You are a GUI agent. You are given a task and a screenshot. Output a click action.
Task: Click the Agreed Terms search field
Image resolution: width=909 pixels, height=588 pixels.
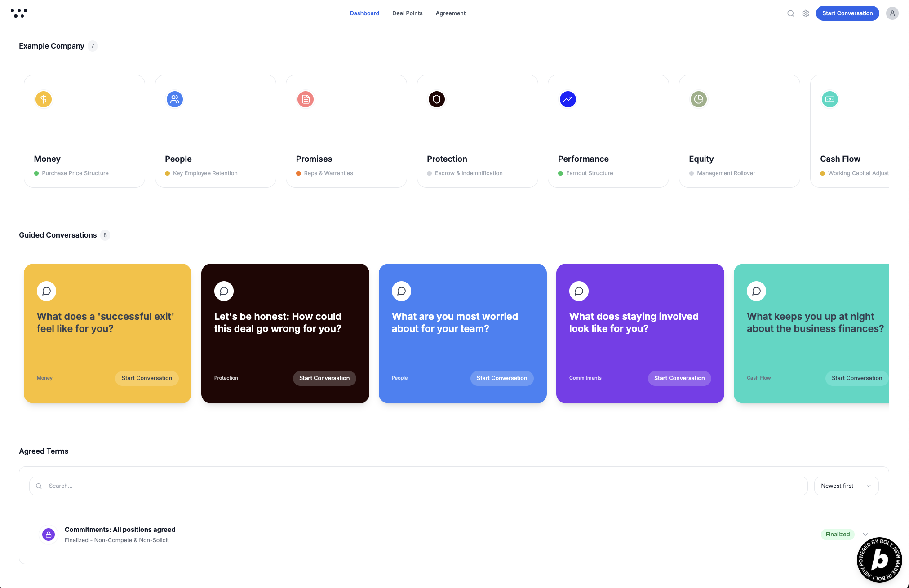[x=418, y=486]
